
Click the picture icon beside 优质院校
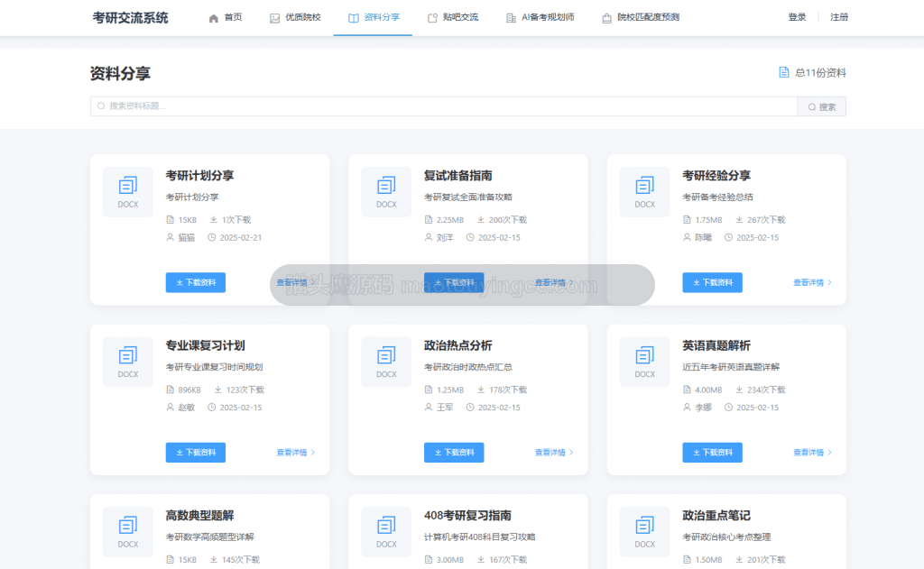(x=274, y=18)
